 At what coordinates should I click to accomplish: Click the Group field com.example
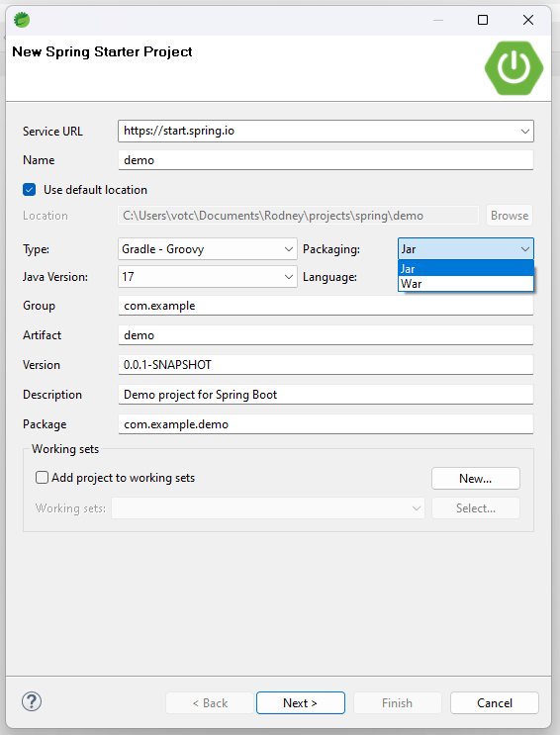coord(326,306)
